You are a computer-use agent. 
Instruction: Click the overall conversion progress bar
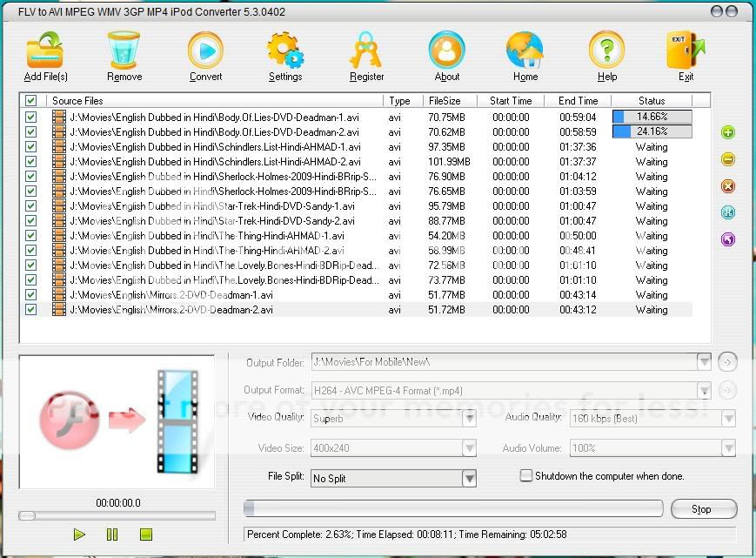(x=453, y=508)
